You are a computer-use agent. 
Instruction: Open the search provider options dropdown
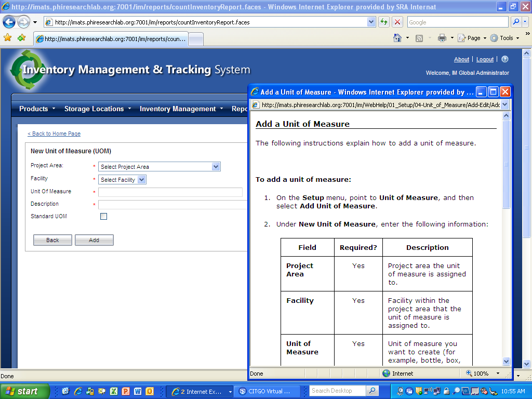(x=525, y=22)
